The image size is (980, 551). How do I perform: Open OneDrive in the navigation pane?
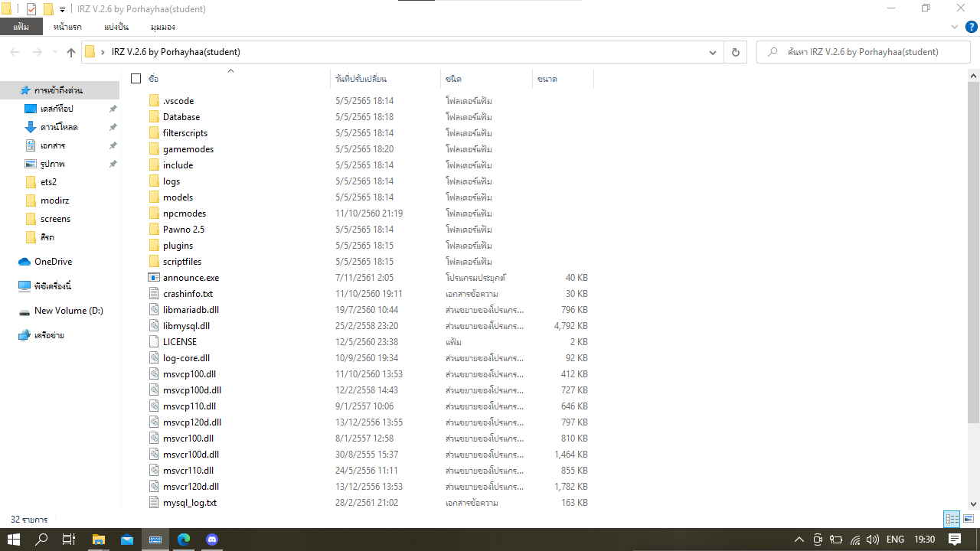click(x=52, y=262)
